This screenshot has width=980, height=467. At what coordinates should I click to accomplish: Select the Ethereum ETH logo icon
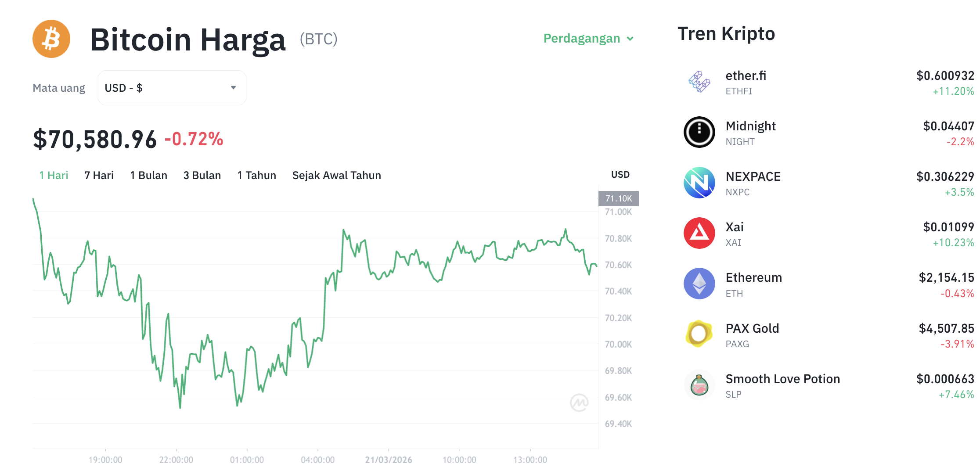point(699,284)
